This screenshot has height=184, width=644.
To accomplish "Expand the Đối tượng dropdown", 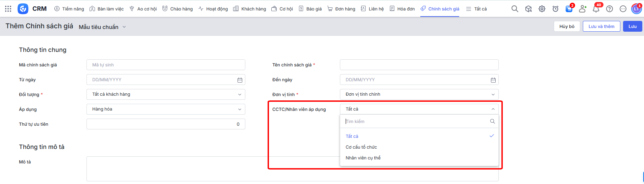I will pyautogui.click(x=166, y=94).
